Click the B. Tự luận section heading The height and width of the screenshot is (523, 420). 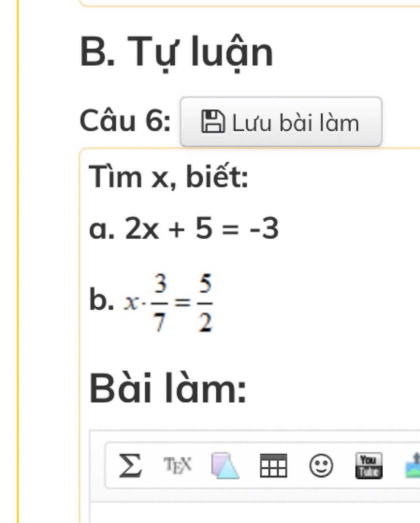(x=176, y=52)
